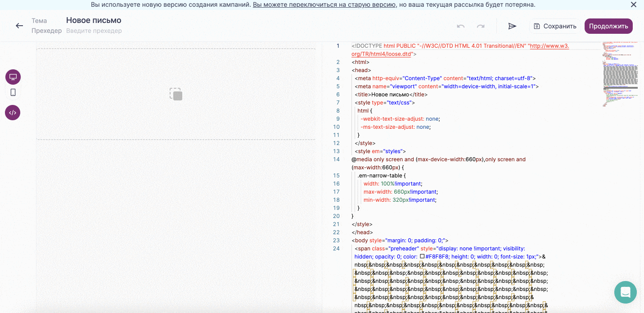Click the Сохранить button
Screen dimensions: 644x313
pyautogui.click(x=555, y=26)
